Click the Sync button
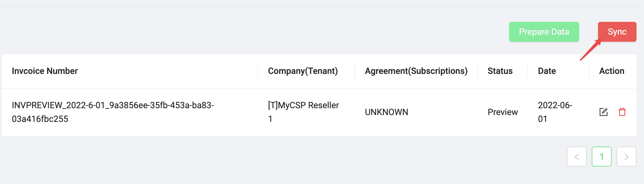The width and height of the screenshot is (644, 184). pos(617,31)
